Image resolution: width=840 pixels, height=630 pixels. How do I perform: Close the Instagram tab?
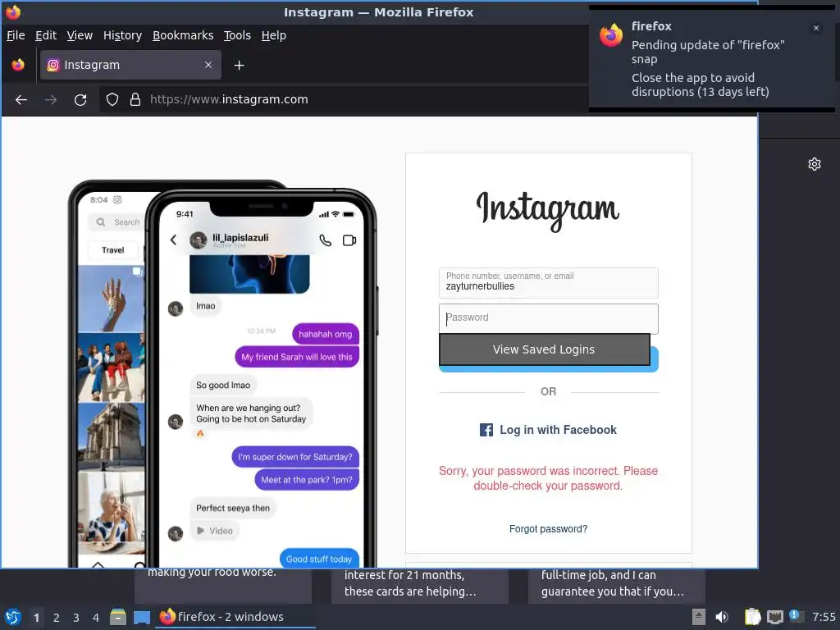pos(208,65)
